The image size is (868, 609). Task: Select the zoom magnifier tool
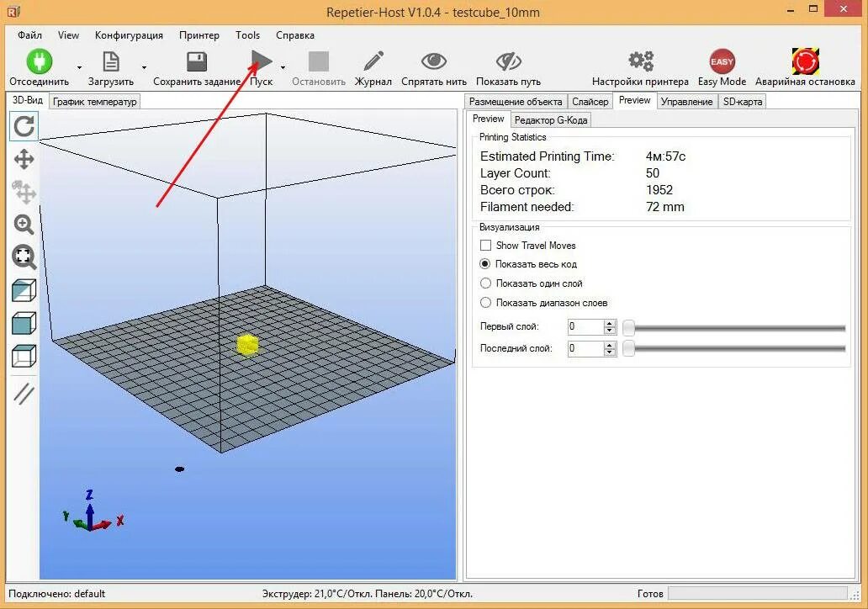tap(24, 225)
